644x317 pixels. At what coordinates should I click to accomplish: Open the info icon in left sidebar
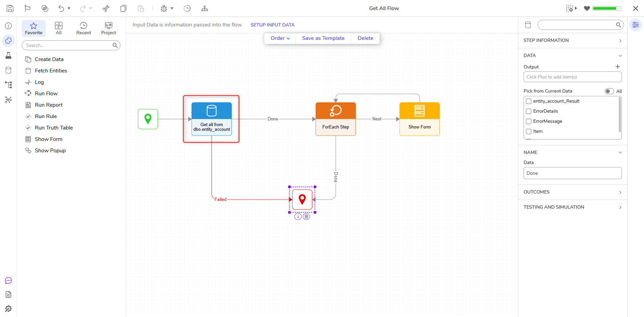tap(8, 26)
